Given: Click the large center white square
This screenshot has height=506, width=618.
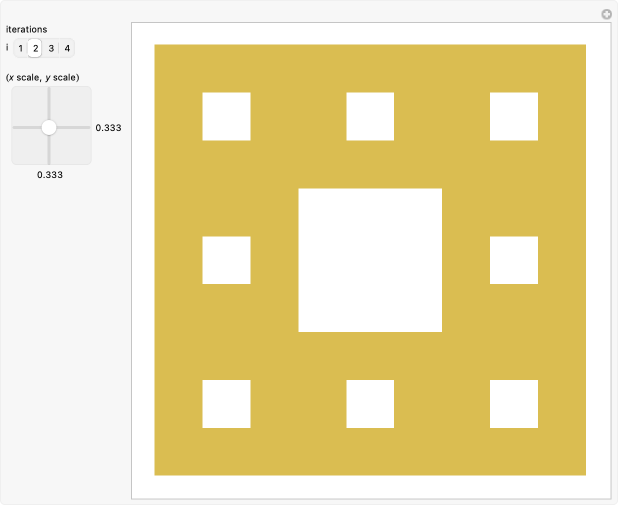Looking at the screenshot, I should (370, 260).
